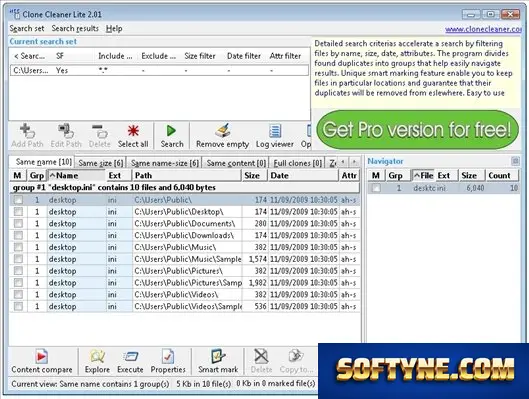
Task: Show more tabs with right arrow
Action: tap(354, 162)
